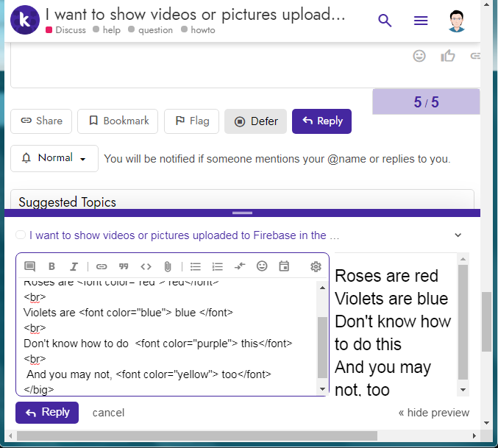
Task: Like the post with thumbs-up icon
Action: [x=447, y=56]
